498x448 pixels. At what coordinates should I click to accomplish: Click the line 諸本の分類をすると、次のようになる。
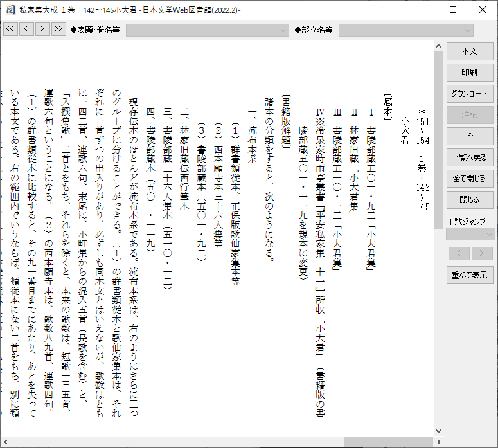269,179
